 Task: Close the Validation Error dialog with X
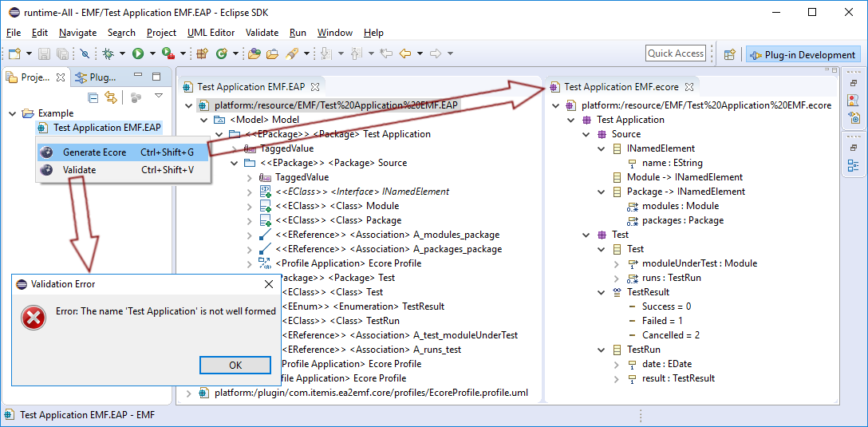[269, 285]
